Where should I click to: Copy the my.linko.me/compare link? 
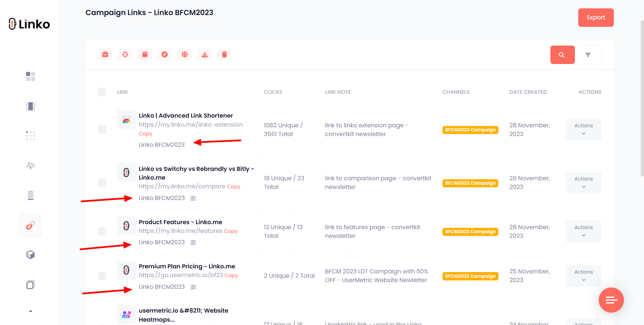[233, 187]
